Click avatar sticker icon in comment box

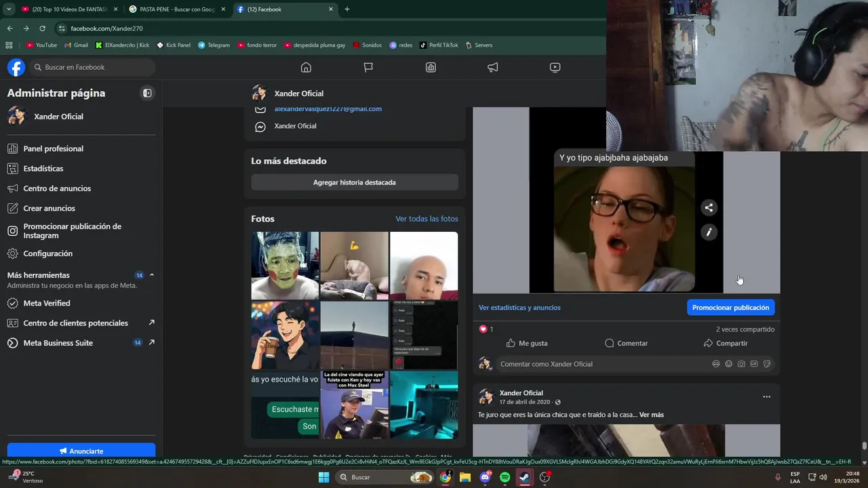715,364
